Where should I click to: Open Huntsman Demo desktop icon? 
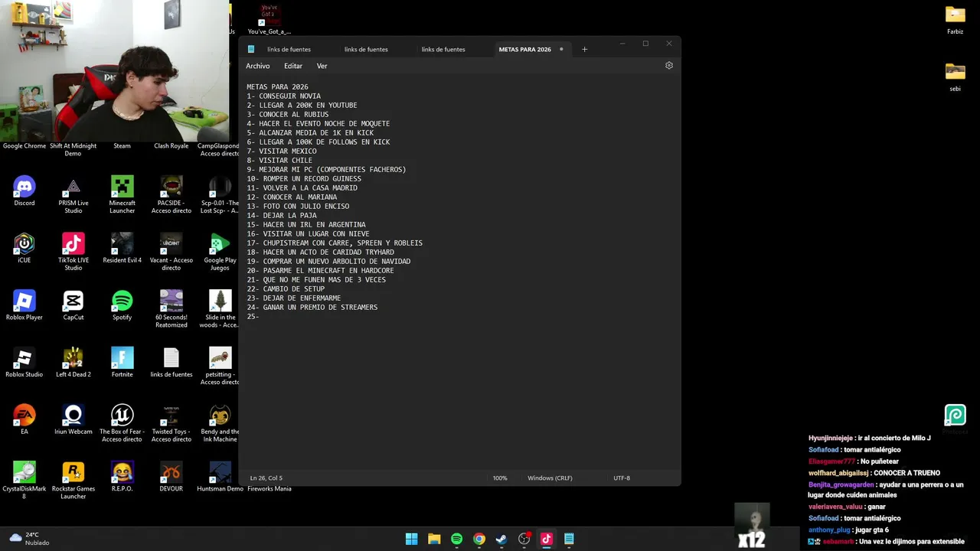pyautogui.click(x=220, y=477)
